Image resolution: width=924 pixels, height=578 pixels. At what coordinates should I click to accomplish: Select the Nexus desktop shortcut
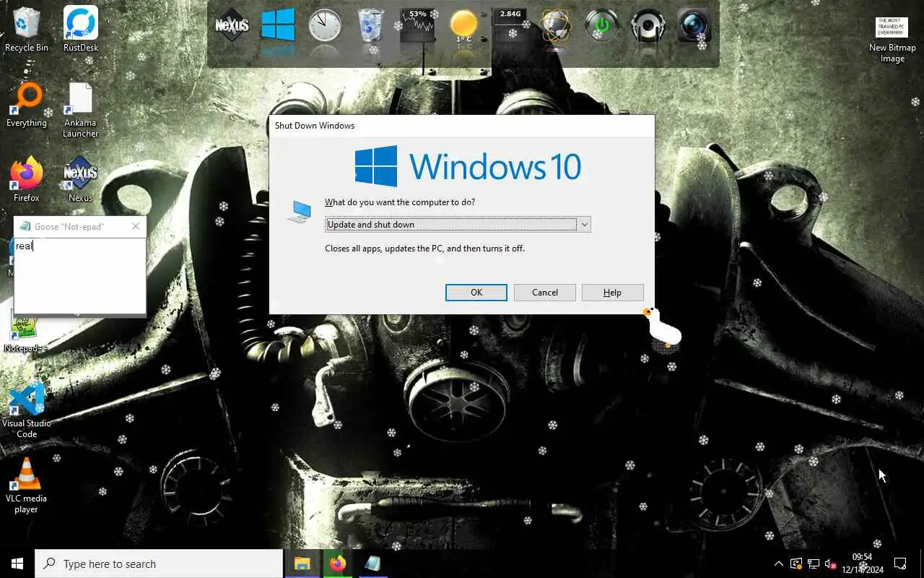[x=80, y=180]
